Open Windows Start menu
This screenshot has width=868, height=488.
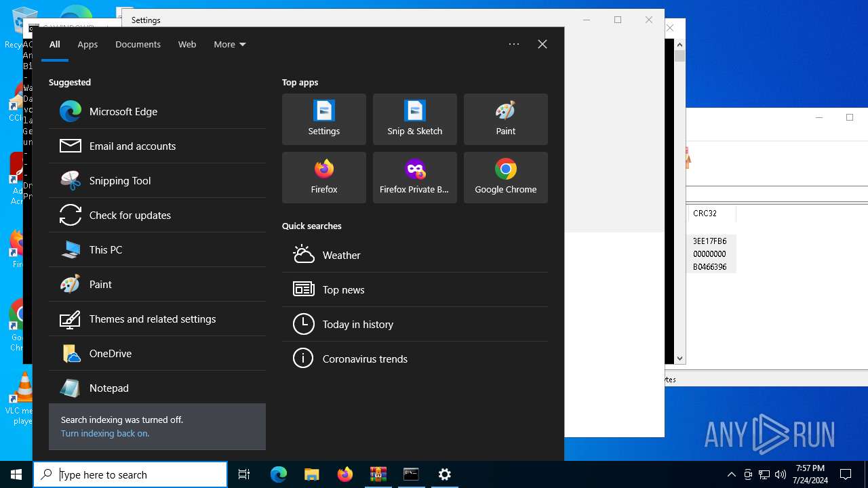tap(16, 474)
